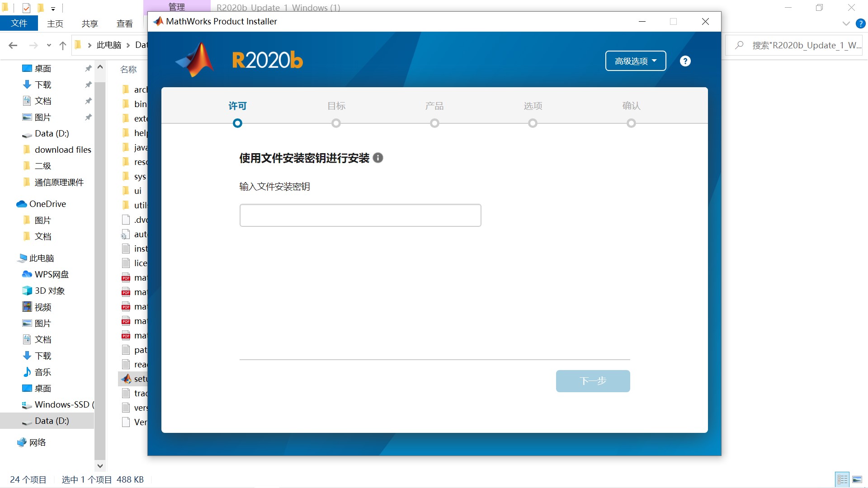Expand the Explorer ribbon chevron
The image size is (868, 488).
pyautogui.click(x=846, y=23)
